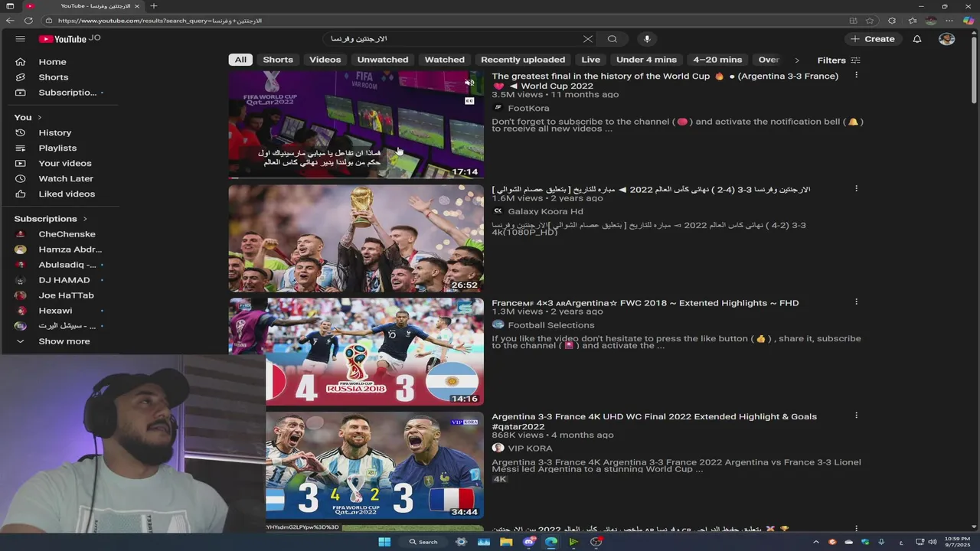The width and height of the screenshot is (980, 551).
Task: Run search with the magnifier button
Action: (x=612, y=39)
